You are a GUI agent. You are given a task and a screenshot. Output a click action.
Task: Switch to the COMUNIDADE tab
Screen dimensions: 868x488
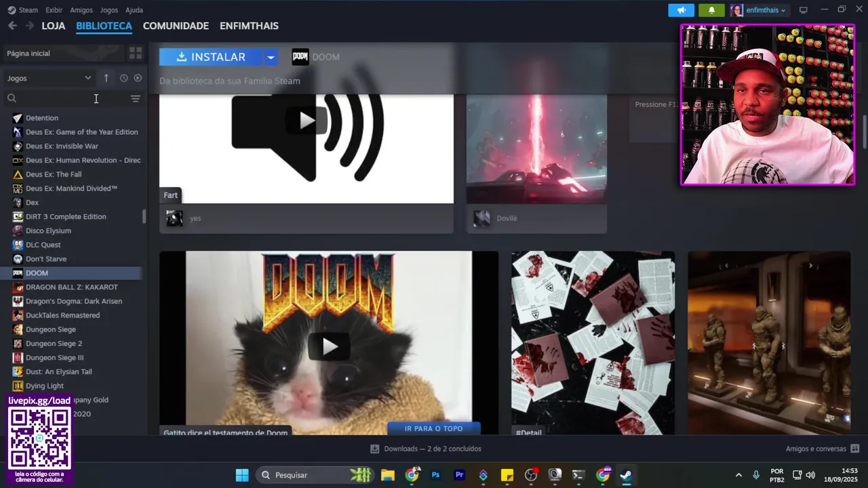pos(176,26)
